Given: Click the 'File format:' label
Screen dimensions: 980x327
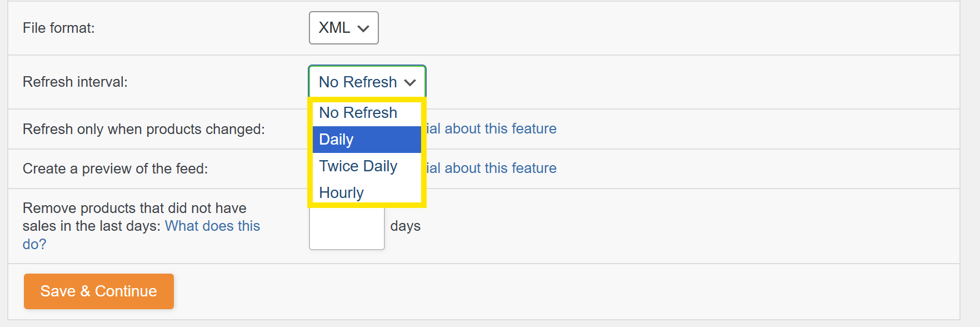Looking at the screenshot, I should pos(59,28).
